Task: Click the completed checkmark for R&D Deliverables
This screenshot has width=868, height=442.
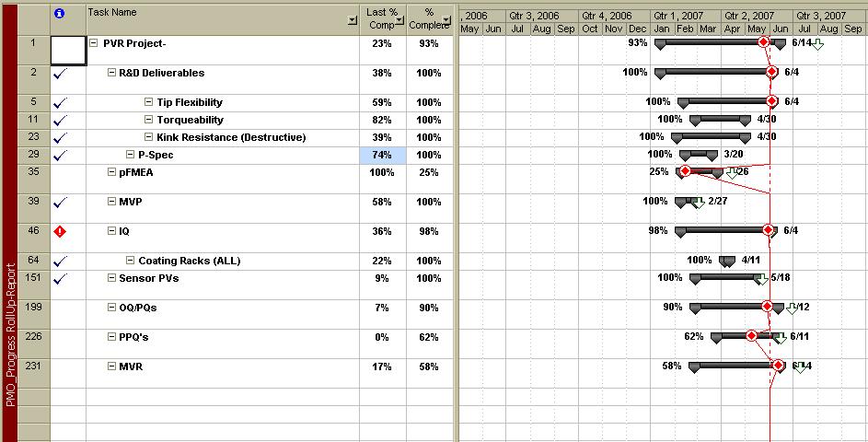Action: 61,74
